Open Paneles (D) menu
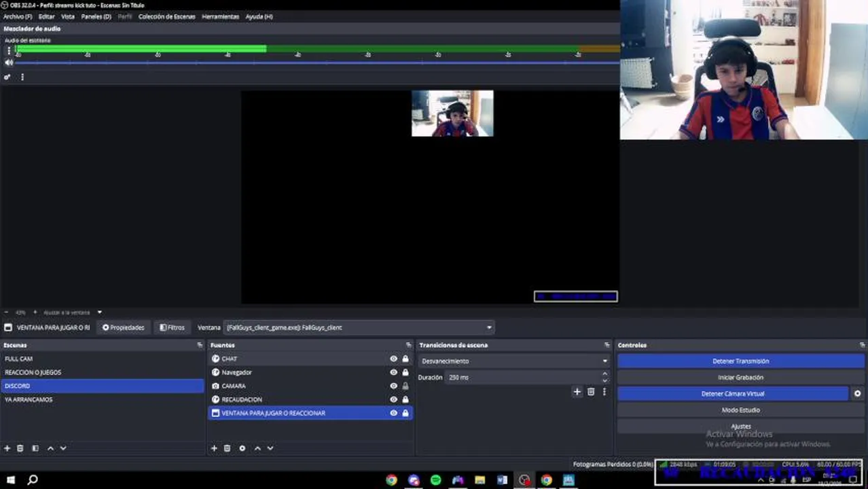This screenshot has width=868, height=489. coord(96,16)
